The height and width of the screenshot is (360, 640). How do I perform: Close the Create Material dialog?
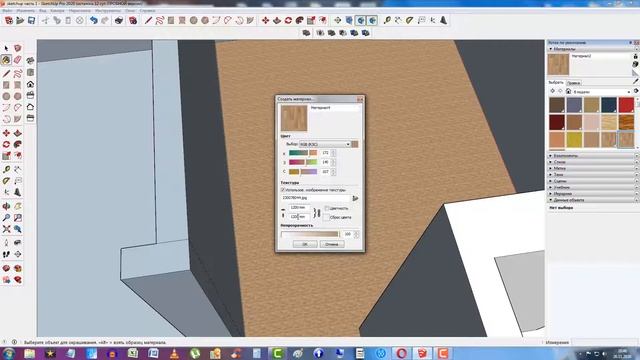tap(360, 99)
